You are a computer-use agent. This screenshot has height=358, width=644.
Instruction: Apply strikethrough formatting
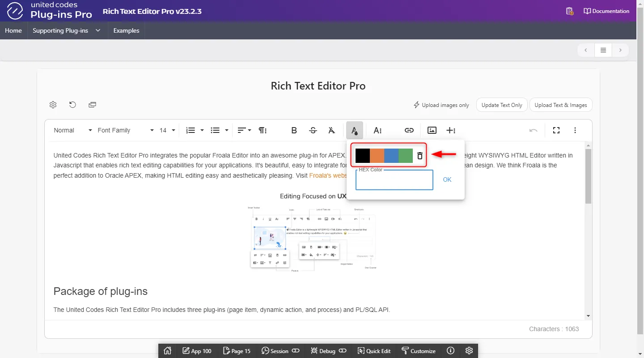coord(313,130)
